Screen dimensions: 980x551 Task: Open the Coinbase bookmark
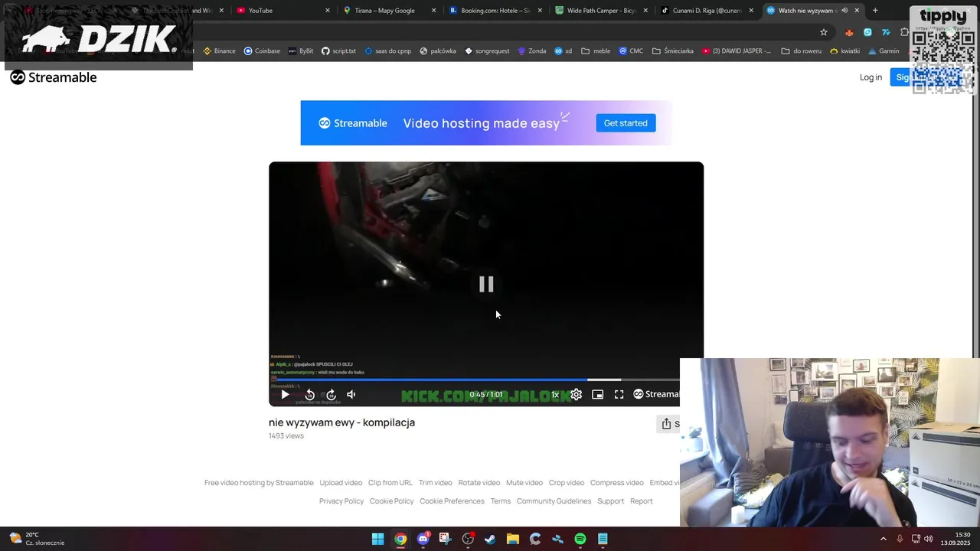[262, 51]
